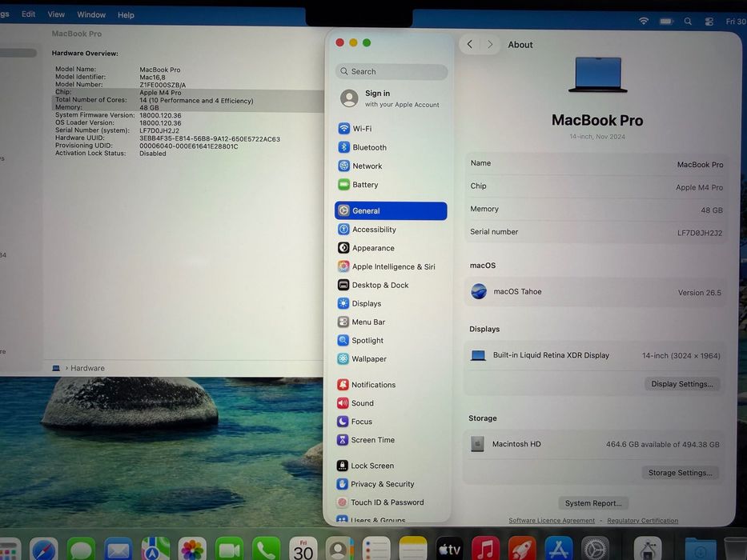747x560 pixels.
Task: Open Reminders from the Dock
Action: point(376,549)
